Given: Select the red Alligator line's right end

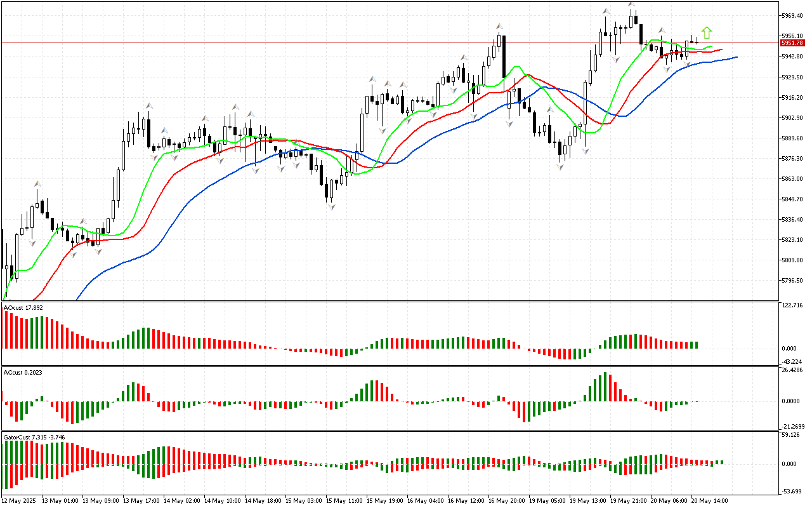Looking at the screenshot, I should 722,50.
